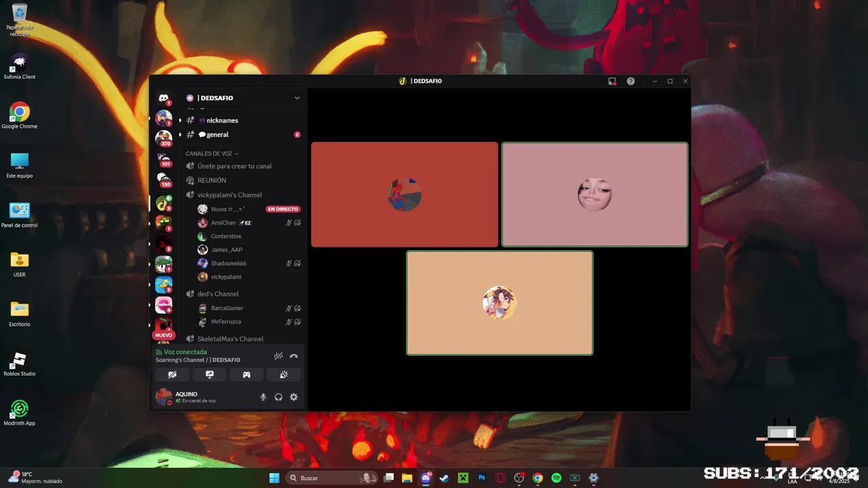
Task: Open the weather widget showing 18°C
Action: click(x=35, y=478)
